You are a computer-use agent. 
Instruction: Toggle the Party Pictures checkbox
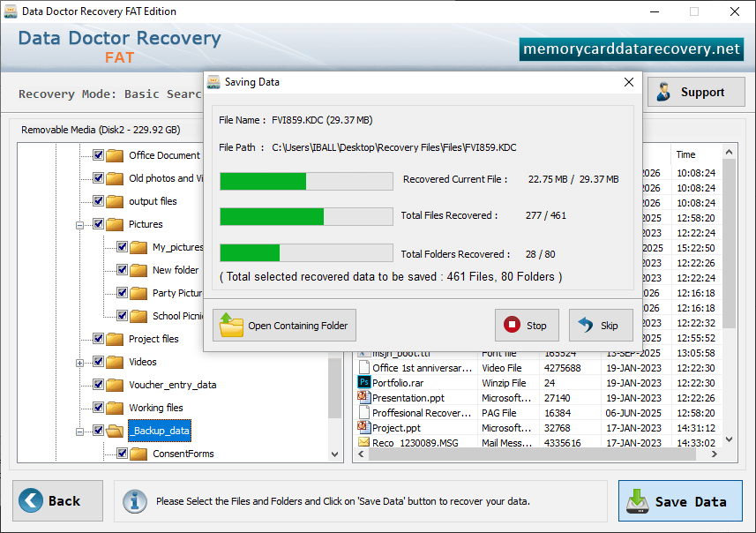pyautogui.click(x=122, y=292)
